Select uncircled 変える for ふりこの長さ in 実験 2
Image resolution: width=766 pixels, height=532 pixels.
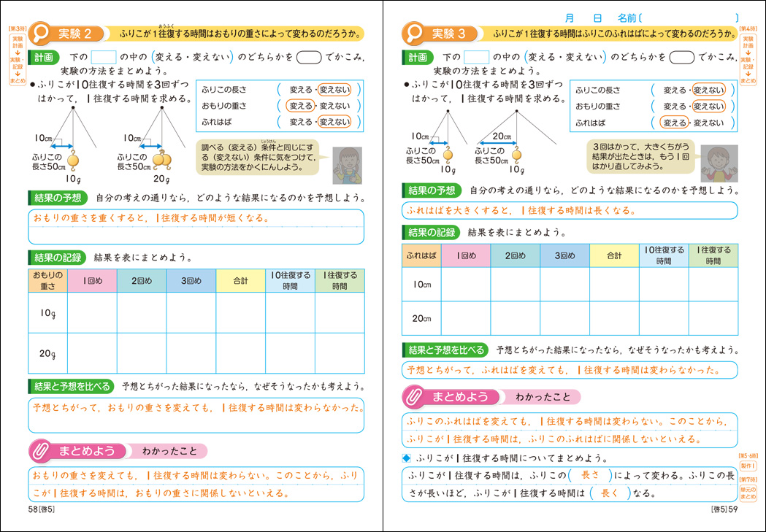click(x=300, y=89)
